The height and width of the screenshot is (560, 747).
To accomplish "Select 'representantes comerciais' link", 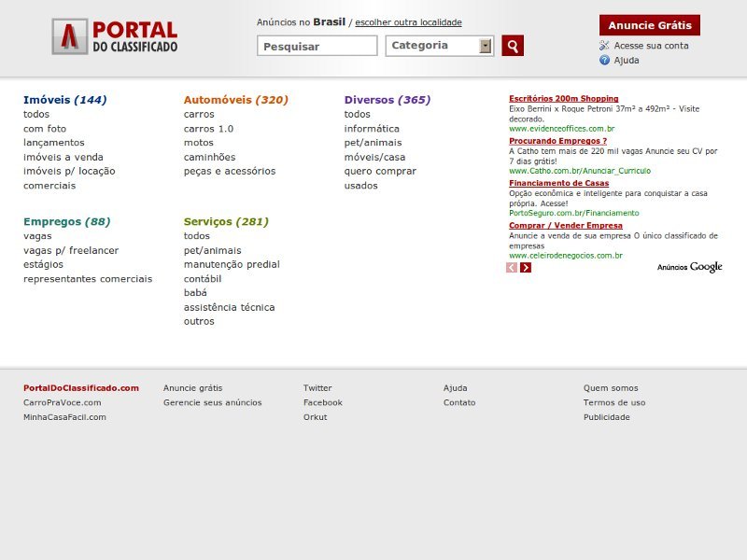I will (x=88, y=279).
